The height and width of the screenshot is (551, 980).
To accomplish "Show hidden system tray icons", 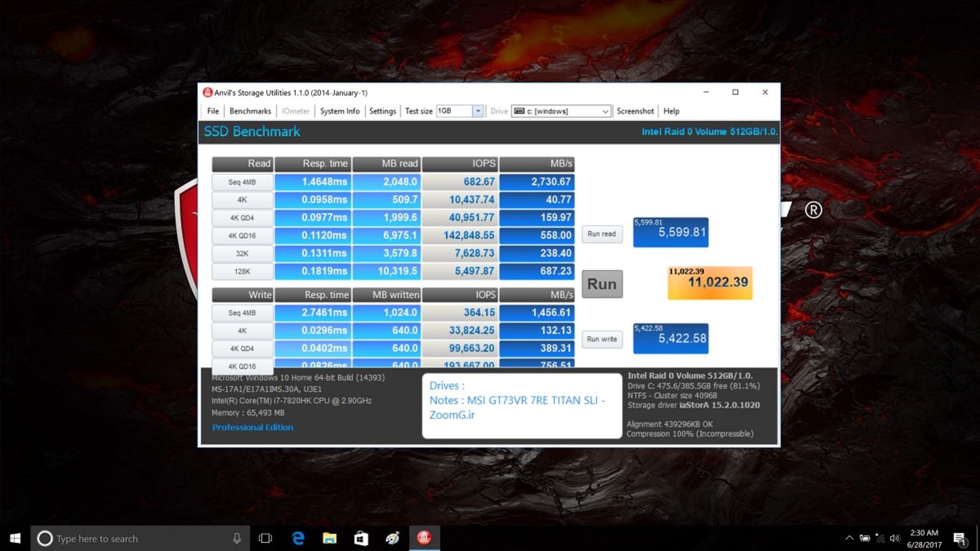I will coord(849,538).
